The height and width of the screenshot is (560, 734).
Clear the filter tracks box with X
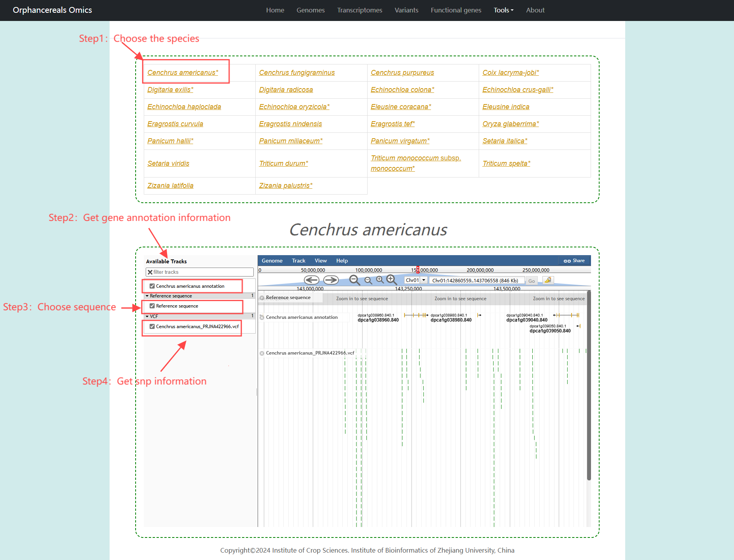150,272
